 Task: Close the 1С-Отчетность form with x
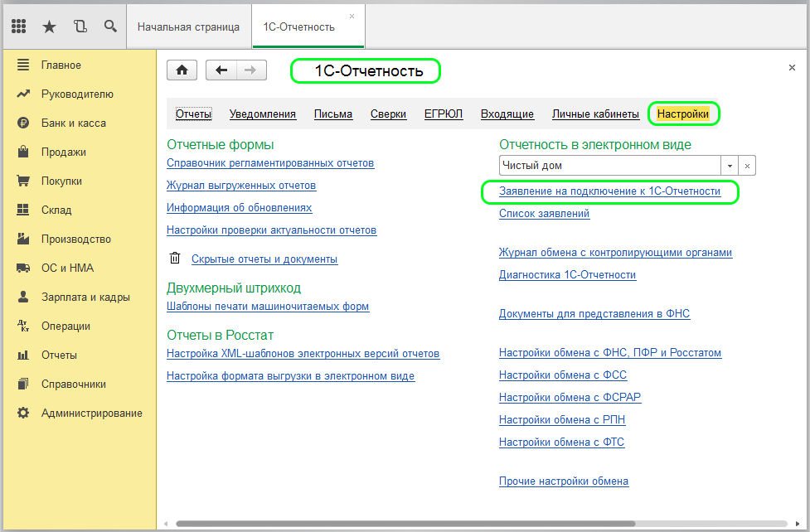(x=792, y=68)
